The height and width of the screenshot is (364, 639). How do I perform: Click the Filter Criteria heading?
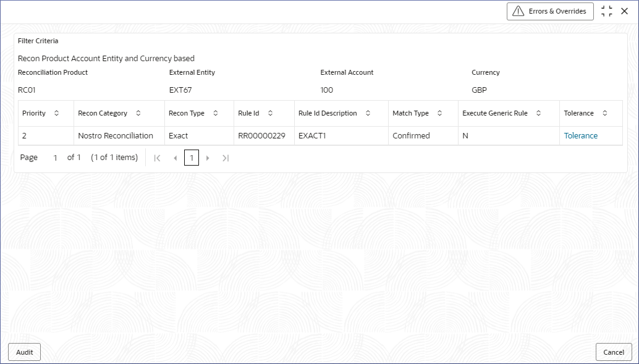(38, 41)
